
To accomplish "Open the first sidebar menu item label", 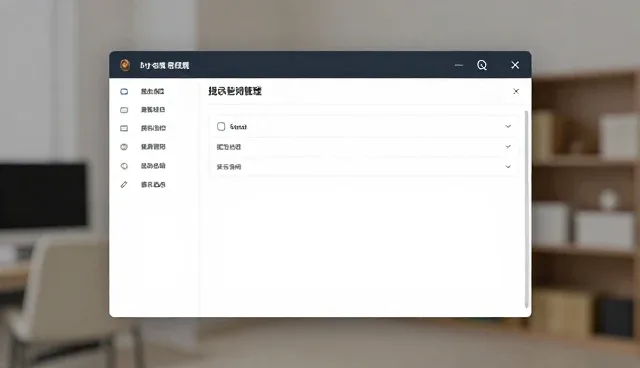I will (x=153, y=91).
